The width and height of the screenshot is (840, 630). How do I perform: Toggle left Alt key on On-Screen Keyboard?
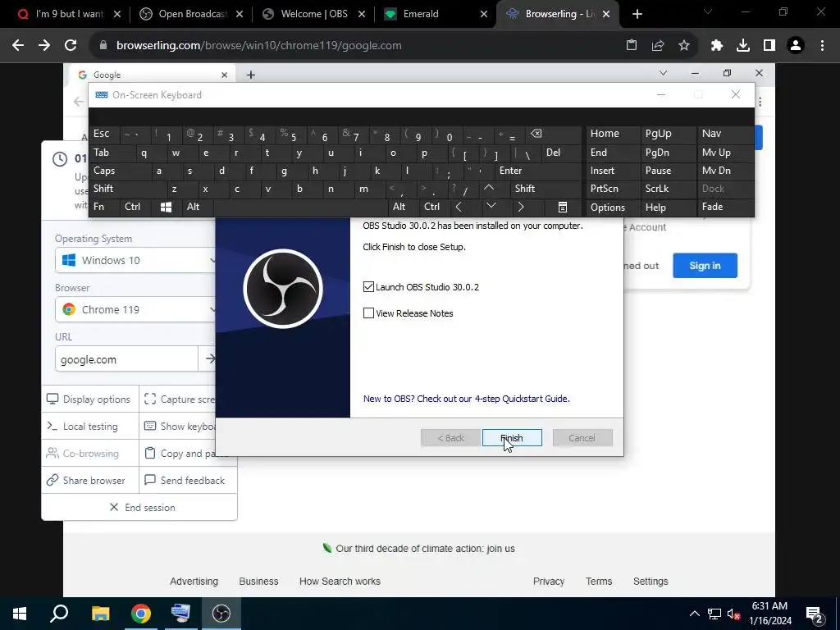coord(197,207)
